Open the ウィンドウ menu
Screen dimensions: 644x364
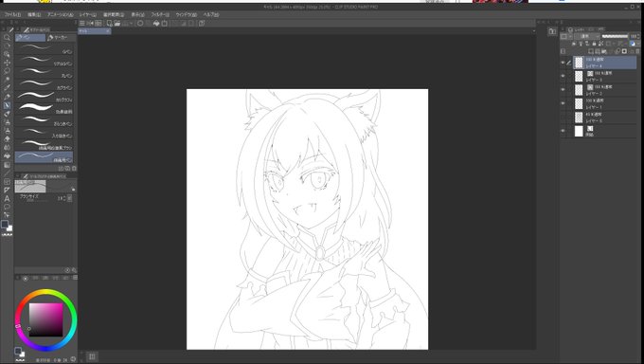click(x=186, y=14)
